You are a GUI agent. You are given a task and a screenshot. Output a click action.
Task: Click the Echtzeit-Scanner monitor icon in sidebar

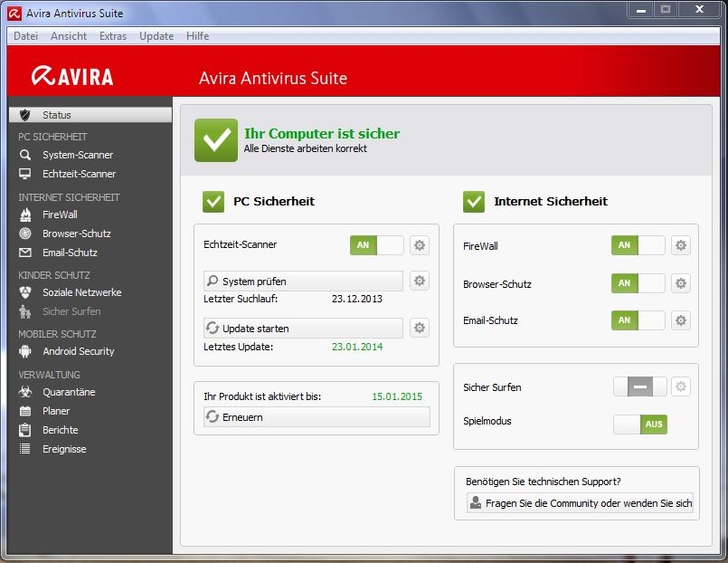tap(25, 174)
